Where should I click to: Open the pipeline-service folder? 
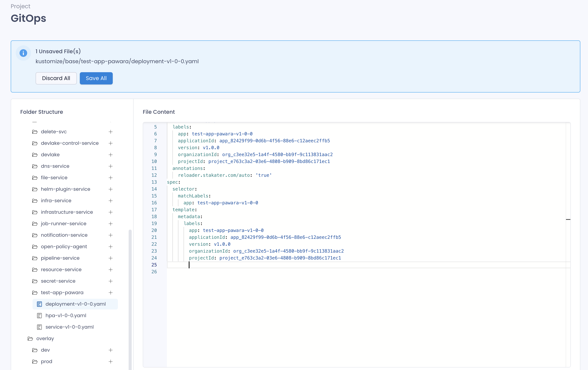coord(56,258)
